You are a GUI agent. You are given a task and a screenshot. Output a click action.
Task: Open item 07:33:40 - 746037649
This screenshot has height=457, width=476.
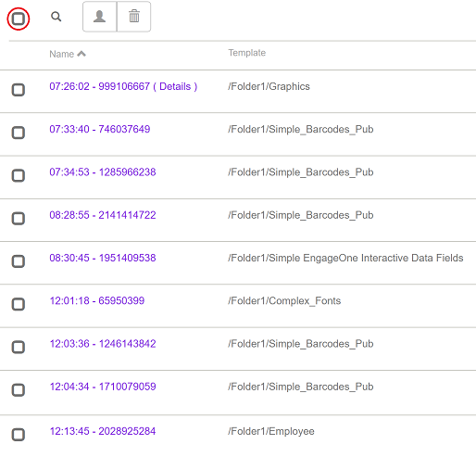100,129
